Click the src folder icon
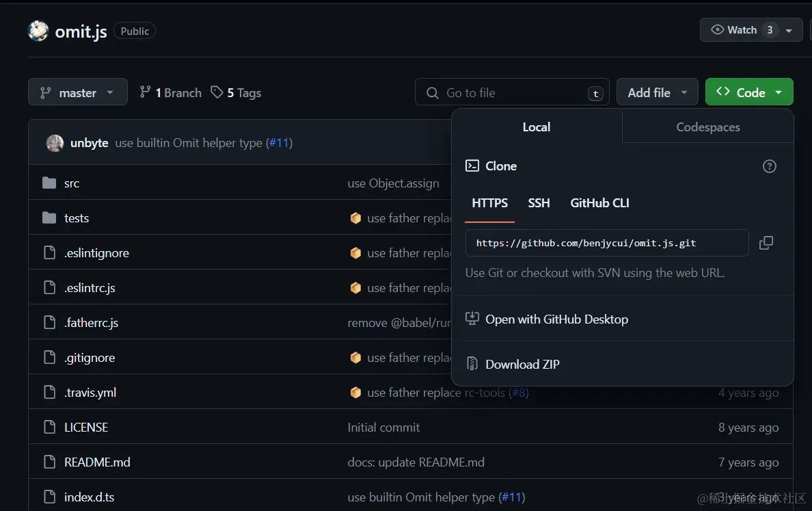812x511 pixels. click(x=49, y=183)
